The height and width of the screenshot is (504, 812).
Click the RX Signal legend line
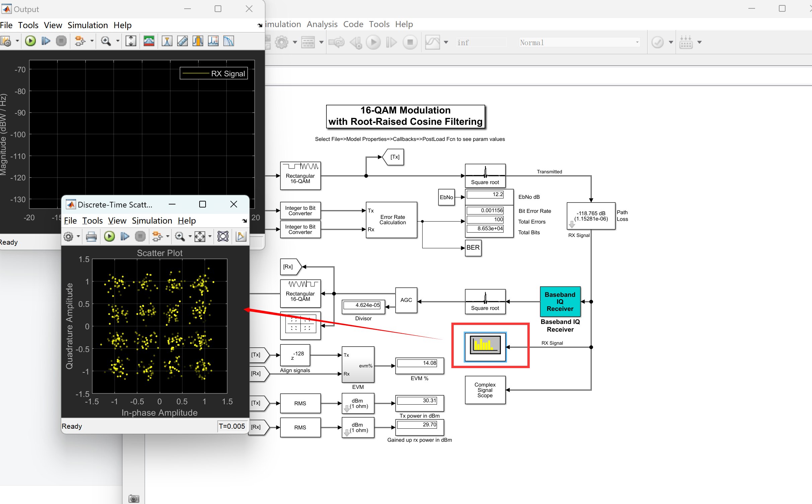(196, 74)
